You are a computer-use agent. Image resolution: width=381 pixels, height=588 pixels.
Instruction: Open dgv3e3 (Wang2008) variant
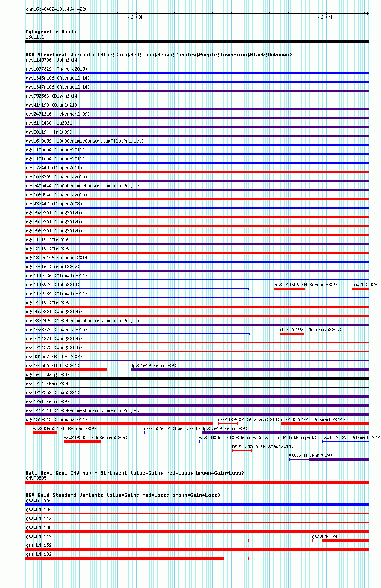click(x=48, y=374)
